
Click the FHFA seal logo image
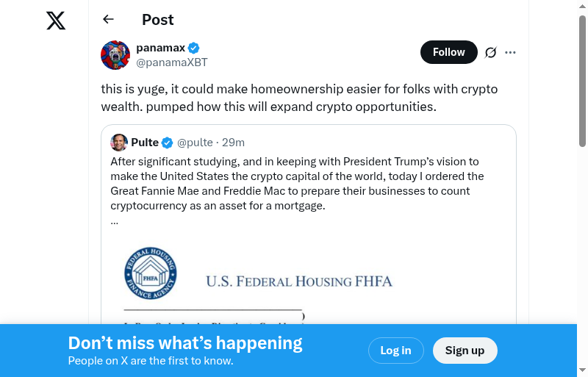151,273
